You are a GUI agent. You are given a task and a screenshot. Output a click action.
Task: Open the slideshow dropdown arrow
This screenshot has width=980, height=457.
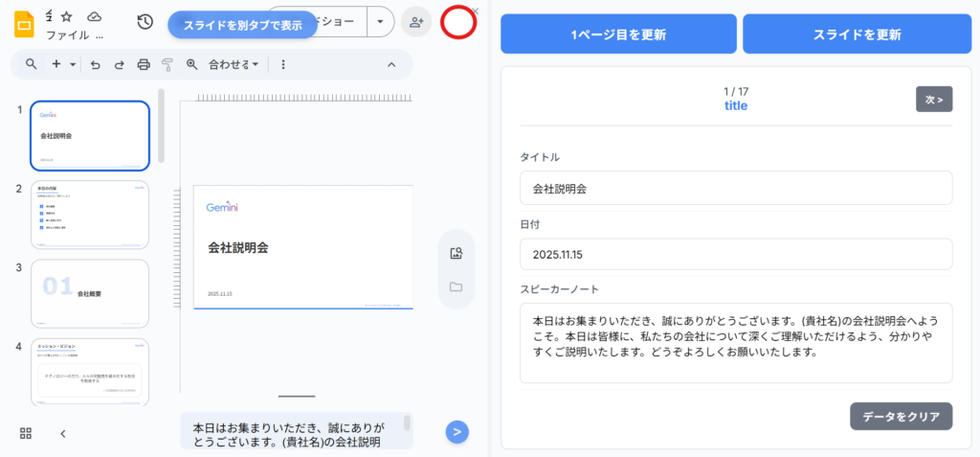click(381, 21)
